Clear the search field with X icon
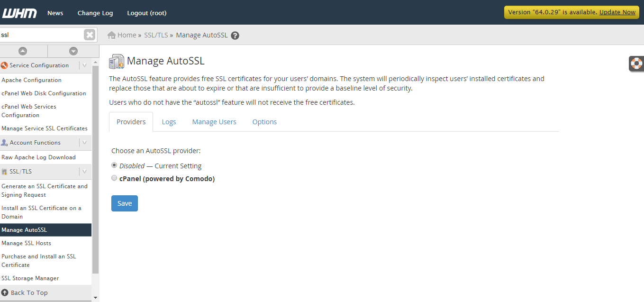The image size is (644, 302). tap(89, 35)
